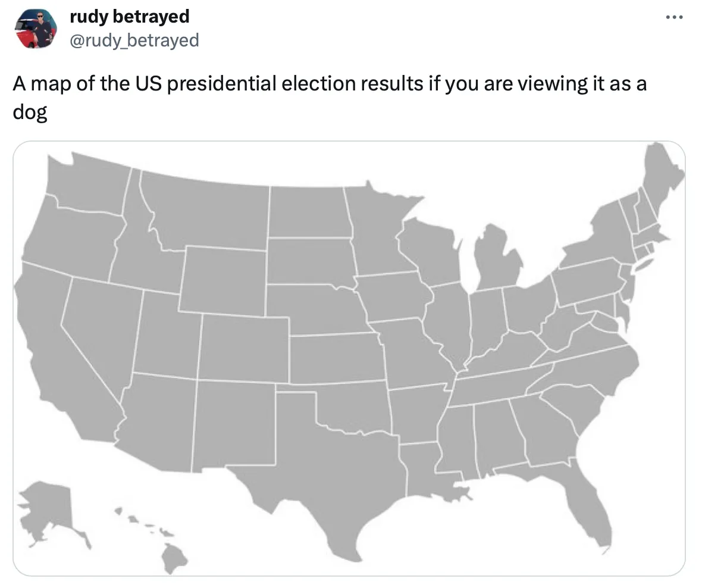This screenshot has height=588, width=702.
Task: Click the @rudy_betrayed handle
Action: click(134, 40)
